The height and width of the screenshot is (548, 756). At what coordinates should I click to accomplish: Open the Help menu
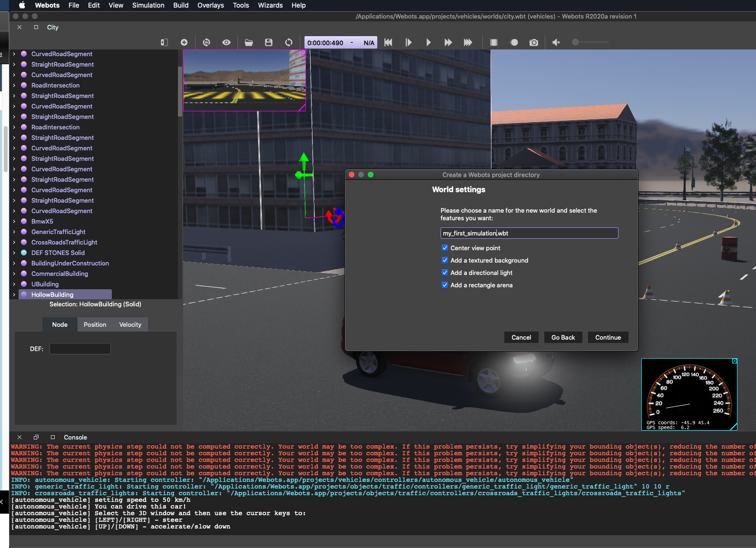[x=299, y=5]
